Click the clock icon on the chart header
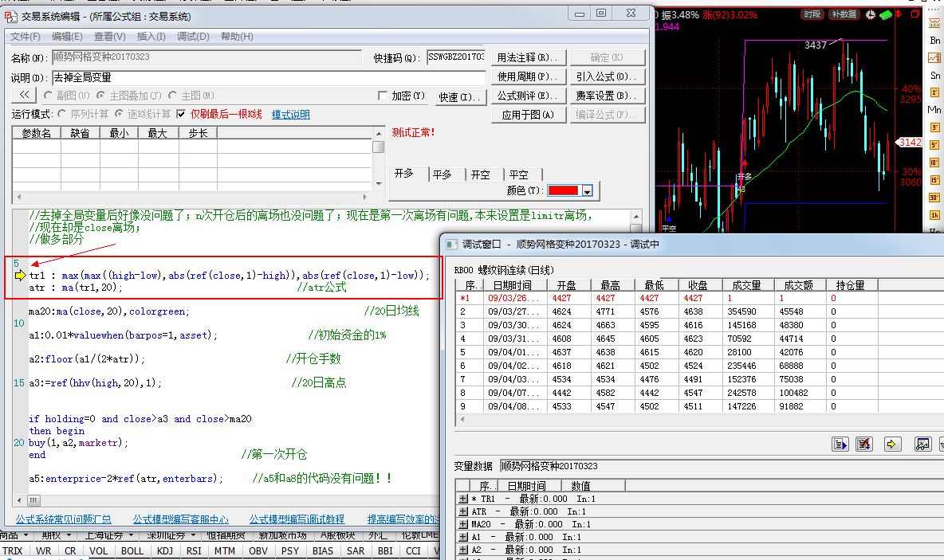 [871, 14]
